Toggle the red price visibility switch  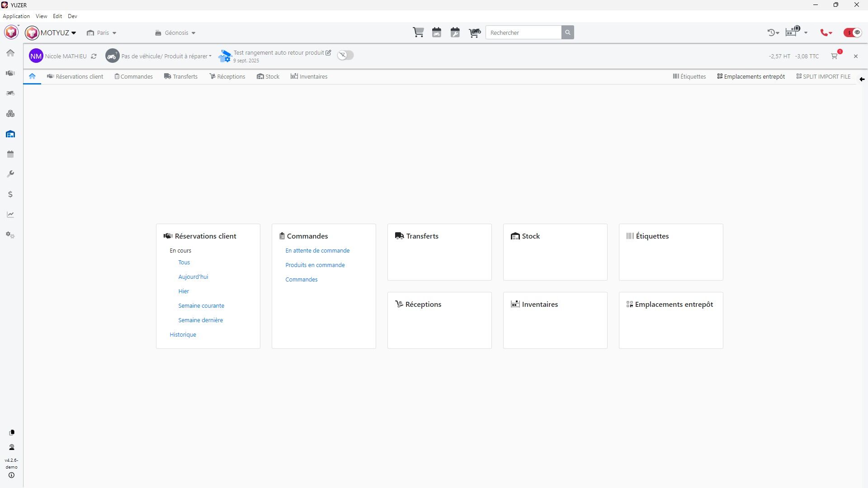point(853,33)
